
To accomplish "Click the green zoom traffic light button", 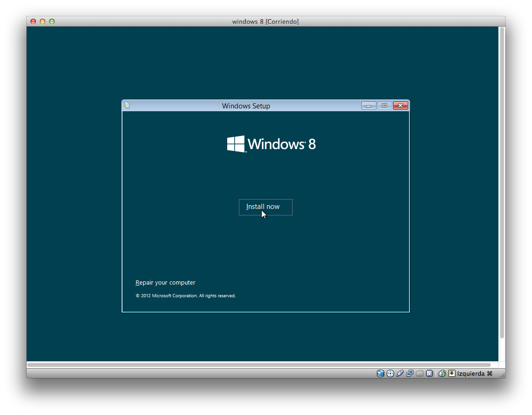I will [x=51, y=21].
